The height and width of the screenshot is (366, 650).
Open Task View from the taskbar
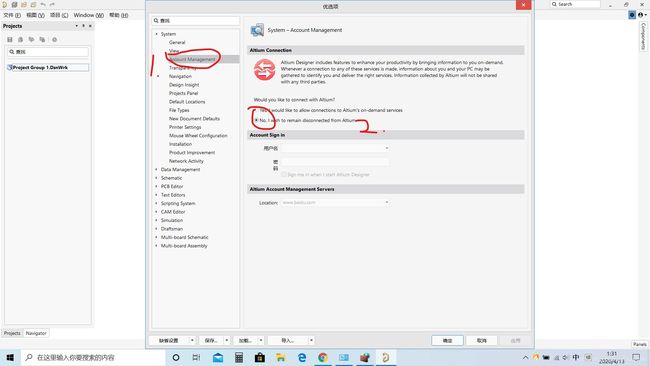click(x=196, y=357)
